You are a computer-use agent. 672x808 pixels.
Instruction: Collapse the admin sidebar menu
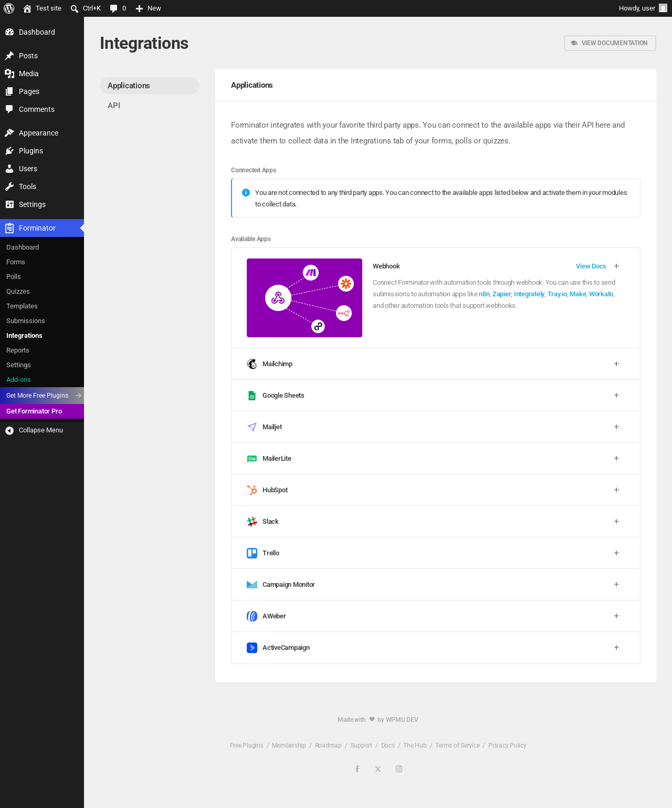(x=42, y=430)
